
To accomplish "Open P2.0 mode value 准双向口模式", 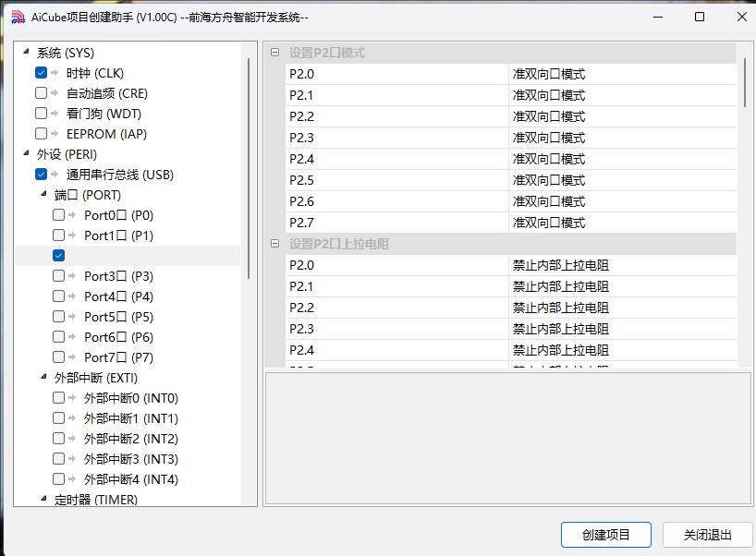I will pos(622,74).
